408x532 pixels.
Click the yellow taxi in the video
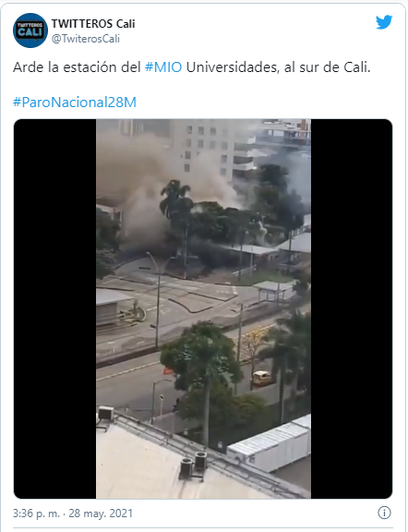click(x=261, y=378)
